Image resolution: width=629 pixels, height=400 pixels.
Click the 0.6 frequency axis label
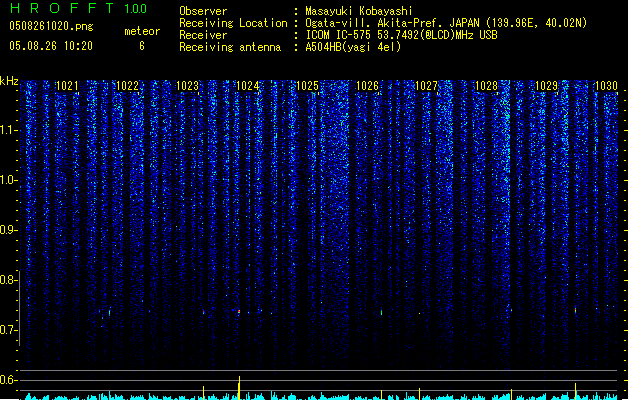pos(8,380)
